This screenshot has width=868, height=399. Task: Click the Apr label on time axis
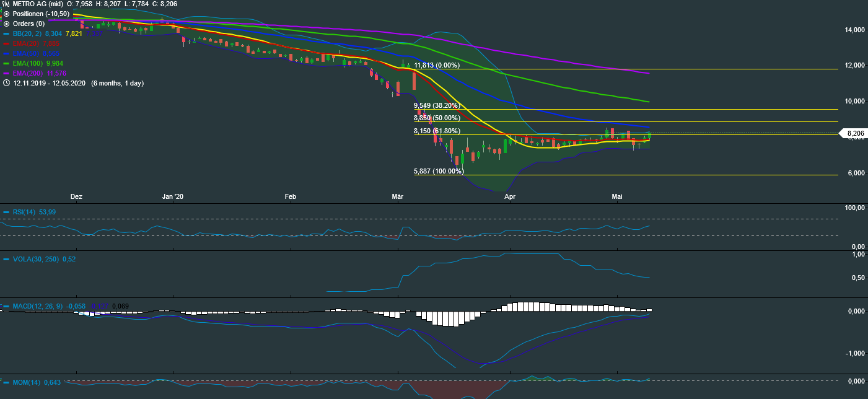click(x=510, y=196)
